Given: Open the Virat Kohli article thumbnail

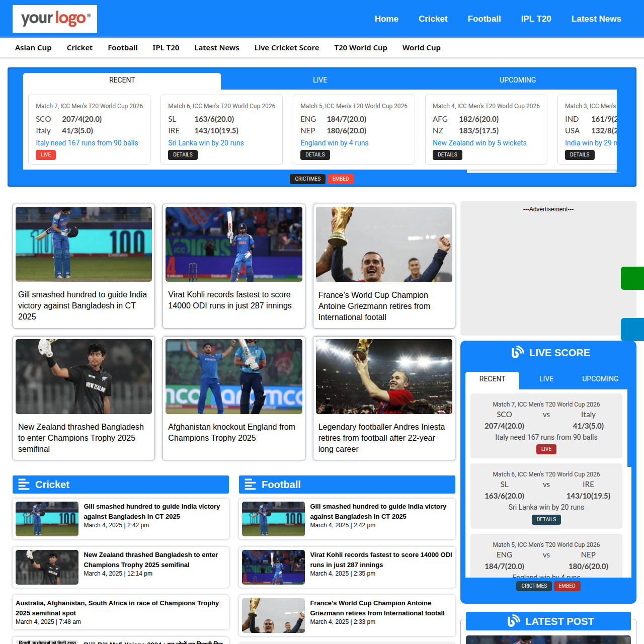Looking at the screenshot, I should pyautogui.click(x=234, y=244).
